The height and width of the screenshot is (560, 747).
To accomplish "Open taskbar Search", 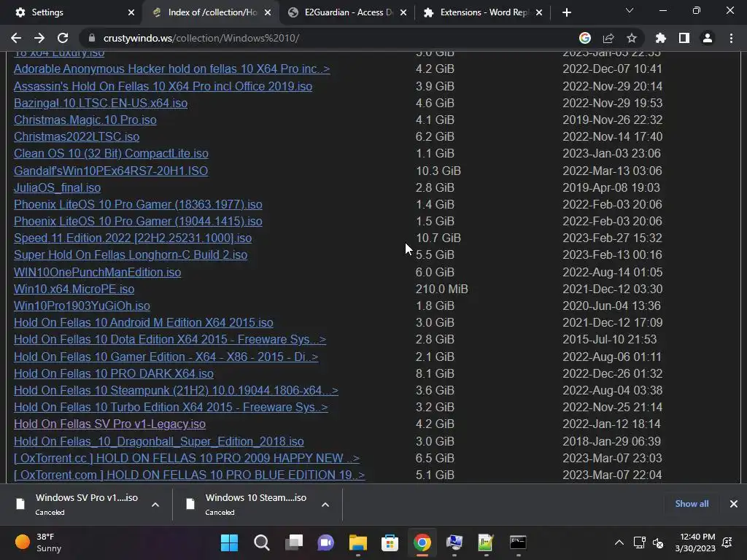I will 262,542.
